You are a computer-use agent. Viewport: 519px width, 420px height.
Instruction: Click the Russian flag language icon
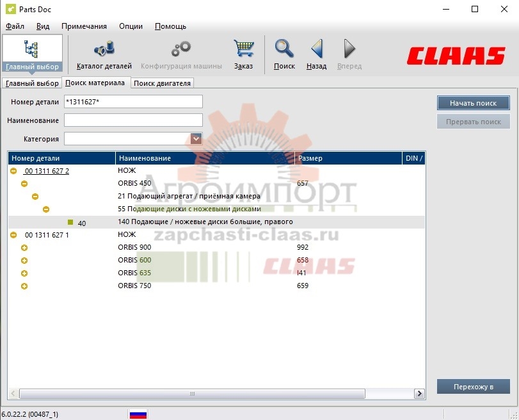point(138,414)
